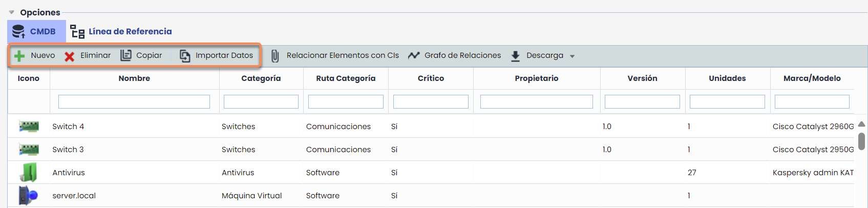Click the Marca/Modelo filter field
This screenshot has height=208, width=868.
coord(812,101)
